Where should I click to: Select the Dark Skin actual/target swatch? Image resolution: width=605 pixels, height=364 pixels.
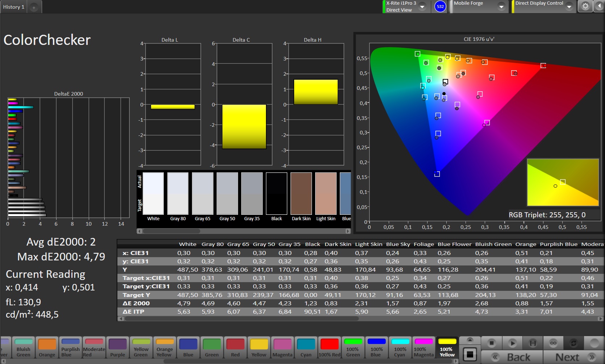[301, 194]
